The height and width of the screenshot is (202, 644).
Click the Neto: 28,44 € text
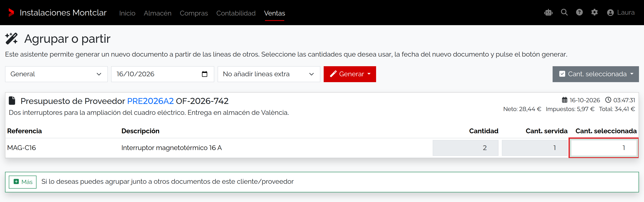[522, 109]
